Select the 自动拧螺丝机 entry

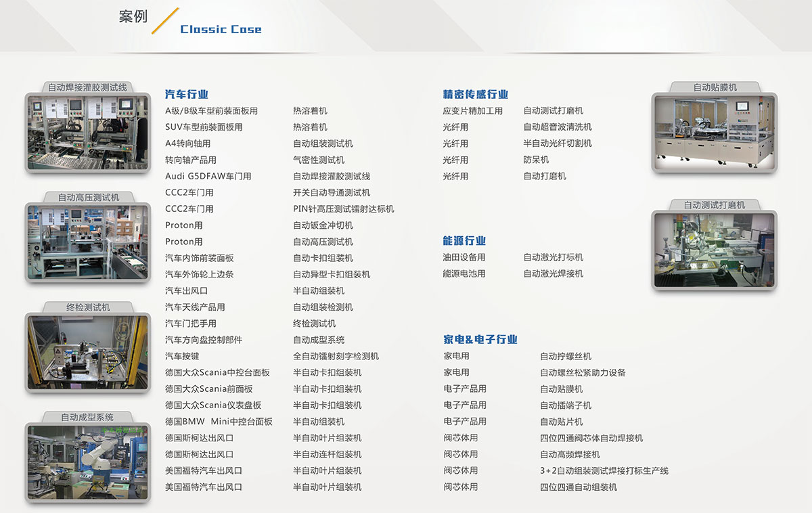coord(565,357)
